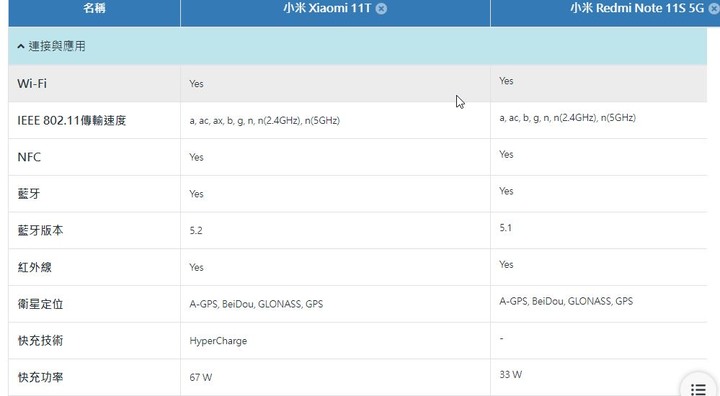Select Redmi 'a, ac, b, g, n' value
720x396 pixels.
pos(568,118)
